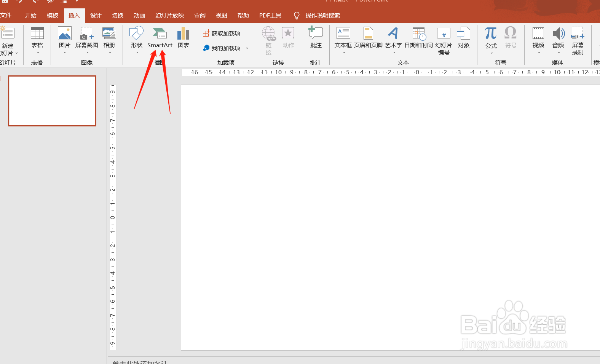This screenshot has width=600, height=364.
Task: Expand the 形状 dropdown arrow
Action: (137, 53)
